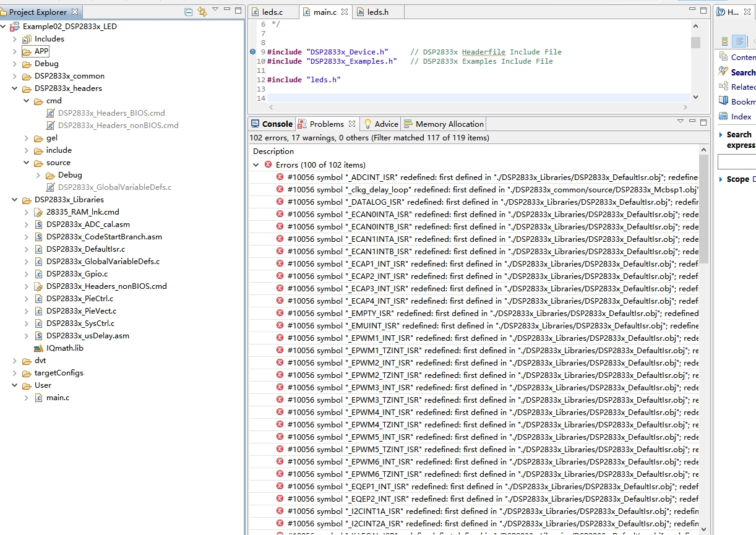This screenshot has height=535, width=756.
Task: Expand the dvt folder
Action: pos(15,361)
